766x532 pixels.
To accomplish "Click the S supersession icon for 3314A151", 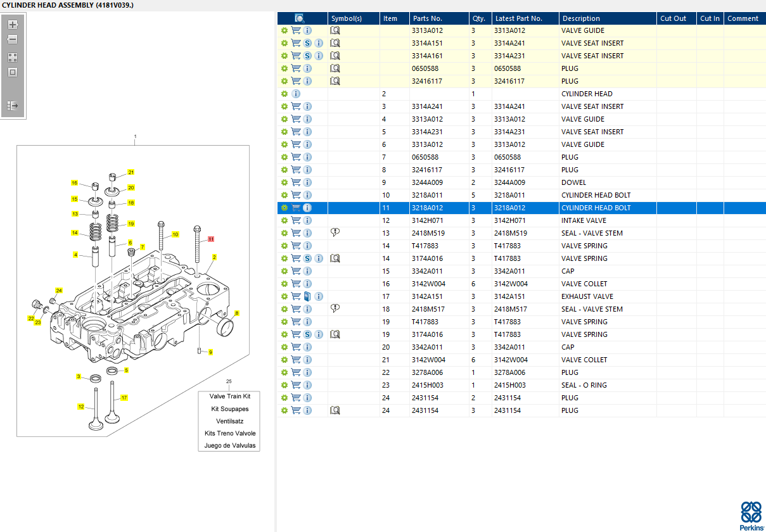I will tap(307, 43).
